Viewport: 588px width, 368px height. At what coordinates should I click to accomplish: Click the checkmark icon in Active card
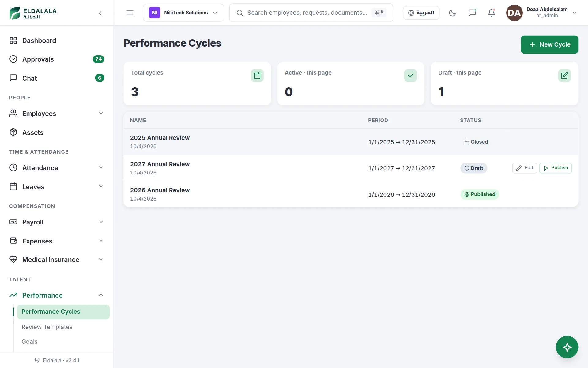coord(410,75)
